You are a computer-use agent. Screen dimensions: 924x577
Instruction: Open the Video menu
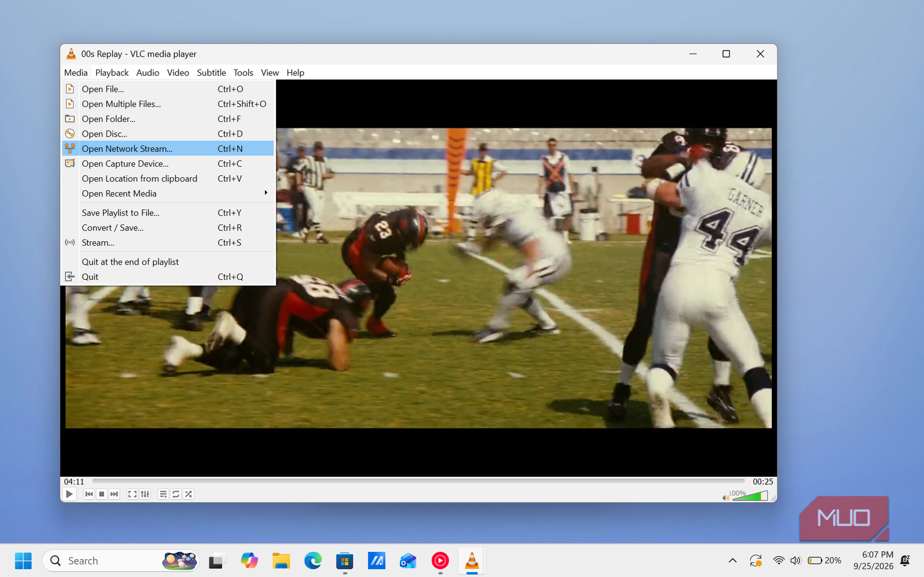click(178, 73)
